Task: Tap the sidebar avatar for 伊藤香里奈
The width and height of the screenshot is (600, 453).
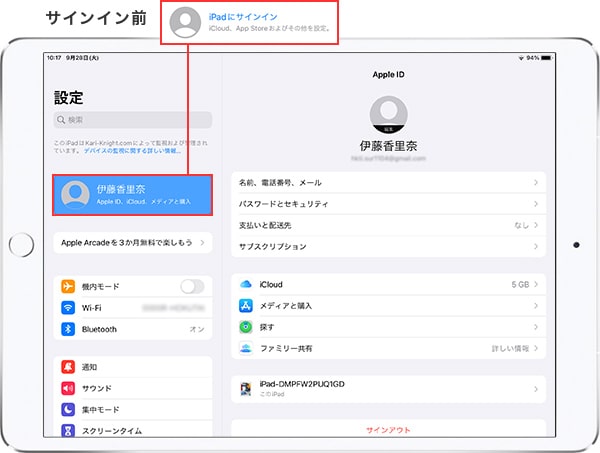Action: [x=75, y=195]
